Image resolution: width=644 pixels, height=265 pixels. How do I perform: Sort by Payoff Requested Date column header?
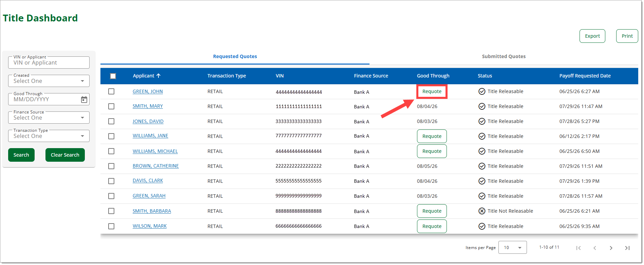585,76
